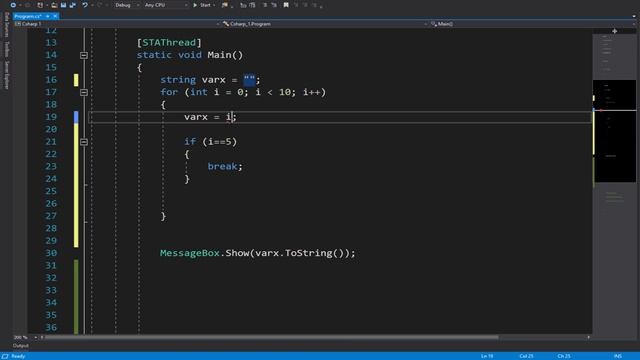Click the MessageBox text on line 30
The height and width of the screenshot is (360, 640).
click(x=190, y=253)
